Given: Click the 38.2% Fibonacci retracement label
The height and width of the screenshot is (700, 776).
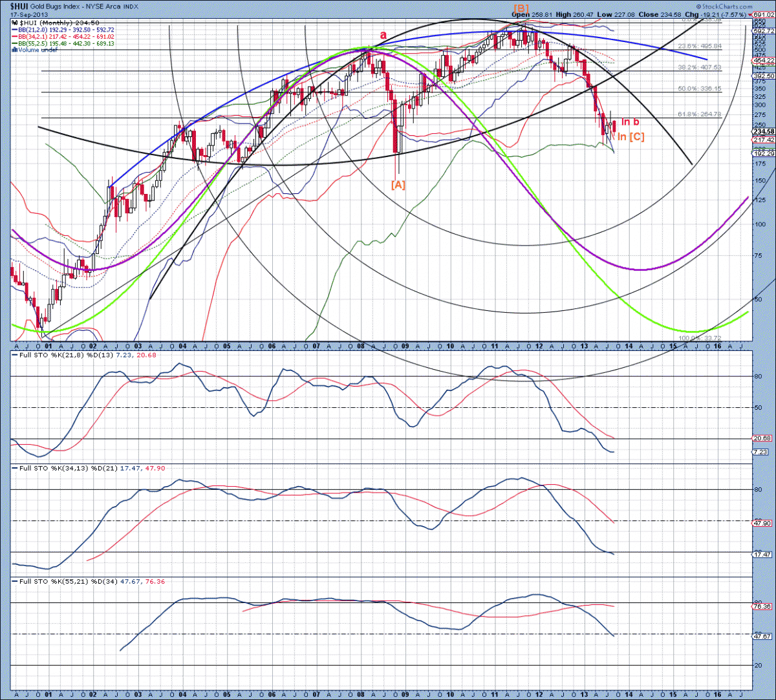Looking at the screenshot, I should coord(698,67).
